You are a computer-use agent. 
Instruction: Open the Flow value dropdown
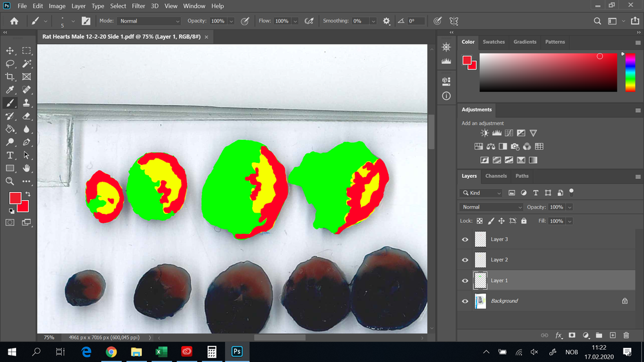[x=295, y=21]
